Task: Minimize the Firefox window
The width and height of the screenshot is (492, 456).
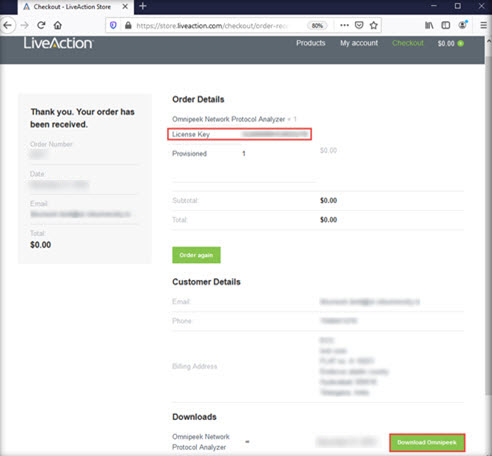Action: click(434, 6)
